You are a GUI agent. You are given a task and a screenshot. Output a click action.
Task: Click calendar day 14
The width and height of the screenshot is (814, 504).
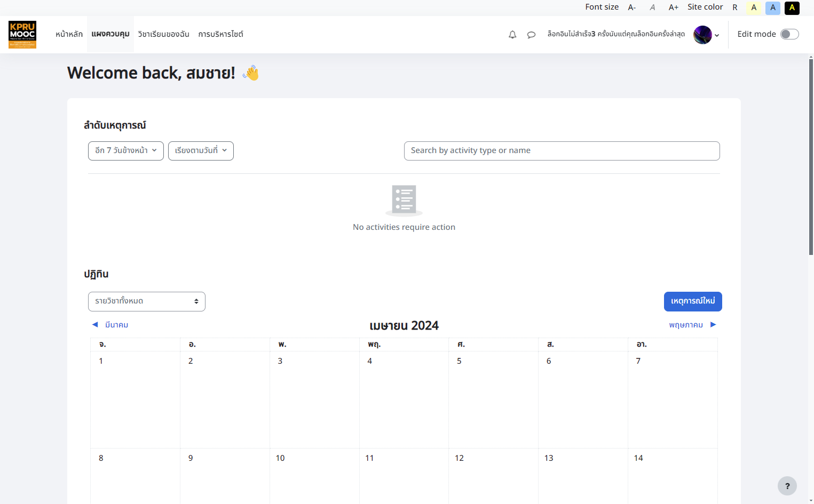638,458
